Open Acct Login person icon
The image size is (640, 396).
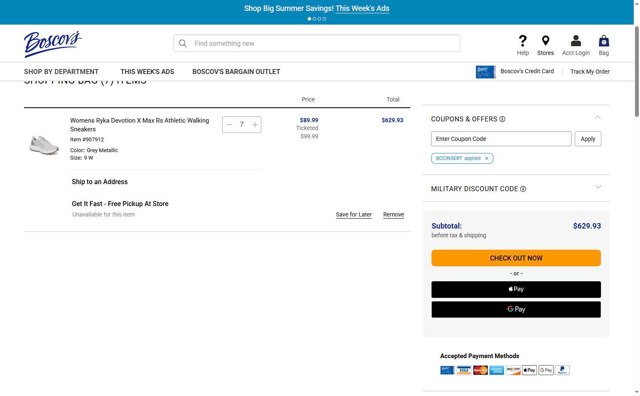pos(576,40)
